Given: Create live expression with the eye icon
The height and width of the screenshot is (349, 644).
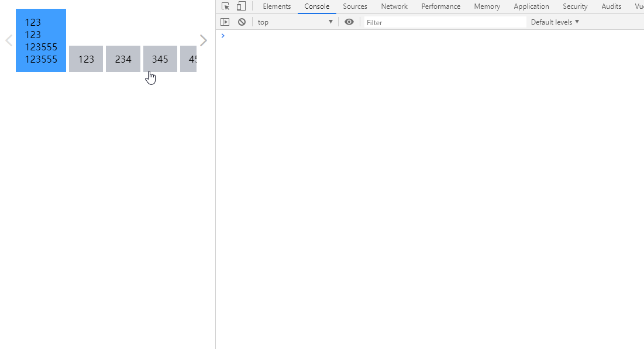Looking at the screenshot, I should [x=349, y=22].
